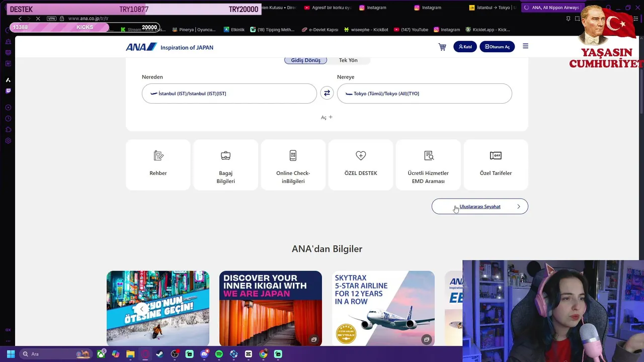Open Tokyo'nun Ötesine Geçin banner

pyautogui.click(x=158, y=308)
